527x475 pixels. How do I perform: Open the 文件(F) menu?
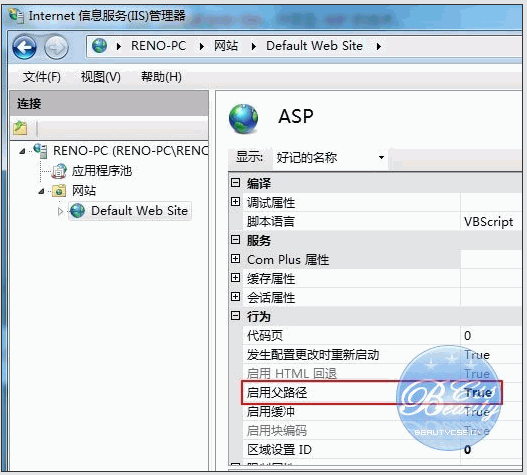[42, 77]
